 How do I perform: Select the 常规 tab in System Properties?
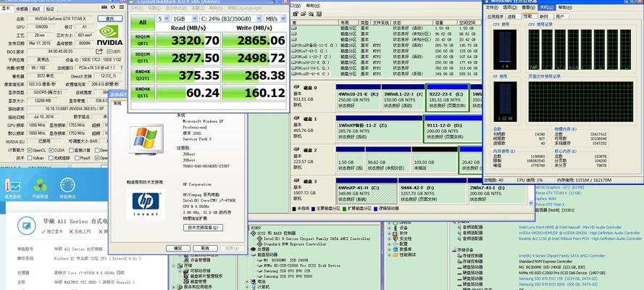117,104
